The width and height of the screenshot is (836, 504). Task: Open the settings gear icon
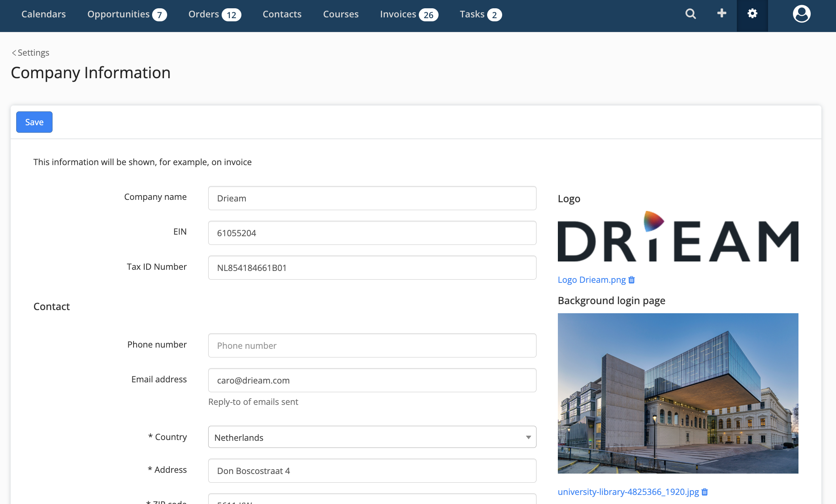[752, 14]
